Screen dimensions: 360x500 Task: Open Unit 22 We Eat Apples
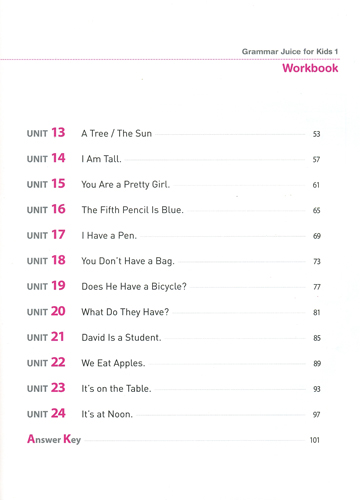pyautogui.click(x=173, y=363)
